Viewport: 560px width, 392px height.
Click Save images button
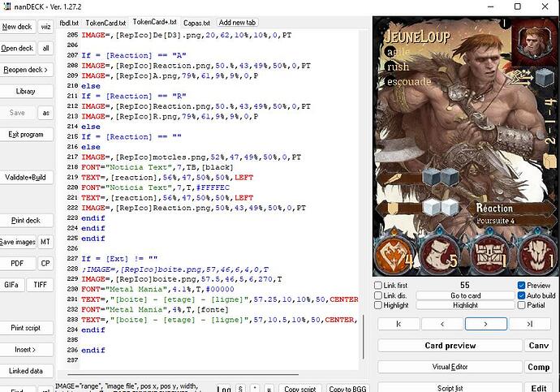(18, 242)
